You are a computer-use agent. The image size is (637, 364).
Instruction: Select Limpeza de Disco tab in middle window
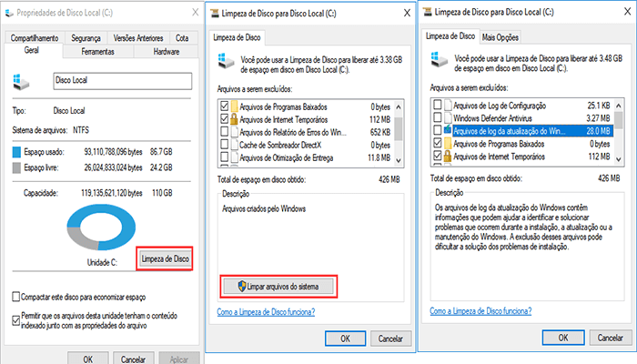click(237, 37)
